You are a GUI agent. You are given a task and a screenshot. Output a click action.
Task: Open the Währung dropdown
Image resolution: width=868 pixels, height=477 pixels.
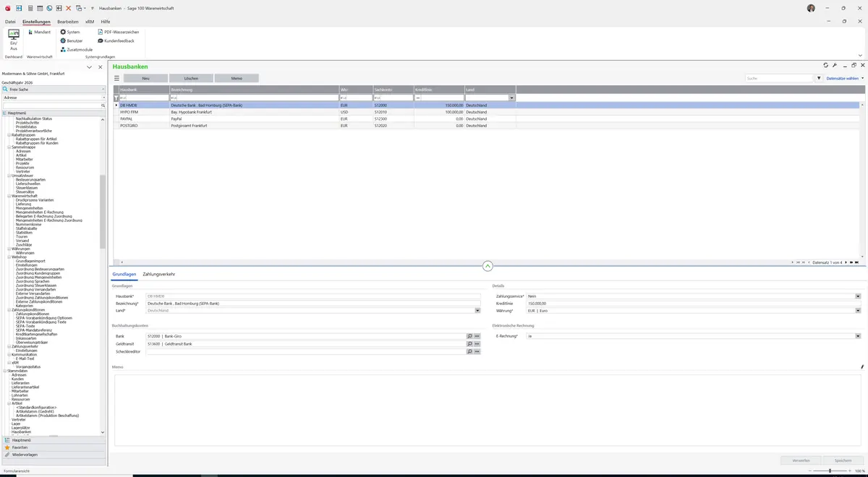click(x=858, y=311)
